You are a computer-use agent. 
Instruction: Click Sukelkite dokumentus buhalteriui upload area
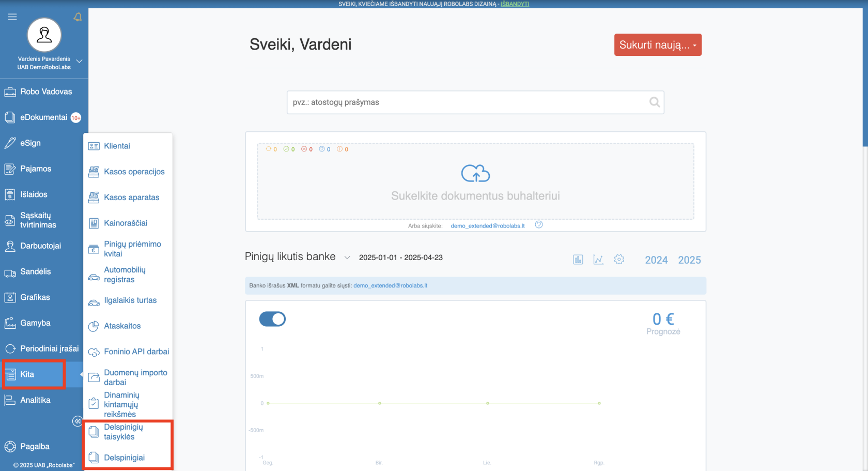(x=476, y=181)
